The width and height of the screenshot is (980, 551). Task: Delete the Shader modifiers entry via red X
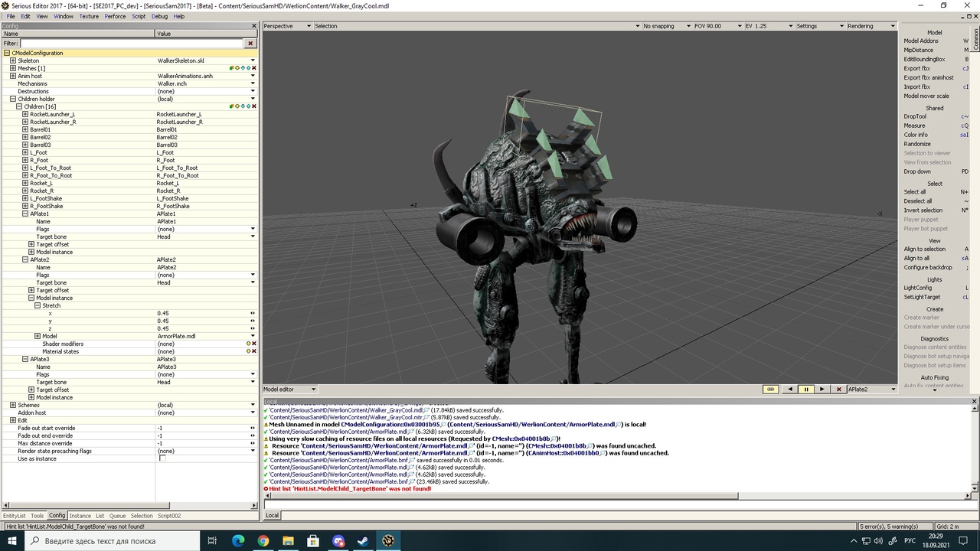[254, 344]
